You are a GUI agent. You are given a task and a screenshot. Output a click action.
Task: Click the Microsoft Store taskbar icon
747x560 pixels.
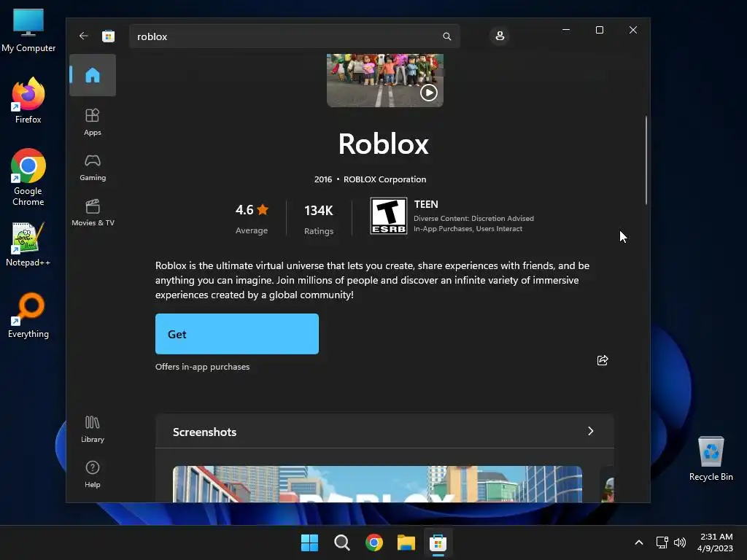pyautogui.click(x=438, y=542)
